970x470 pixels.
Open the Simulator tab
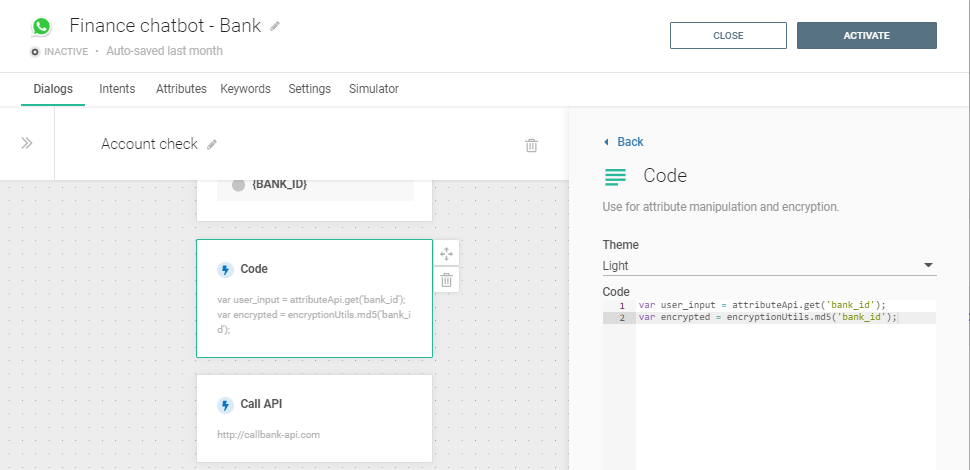pos(373,89)
